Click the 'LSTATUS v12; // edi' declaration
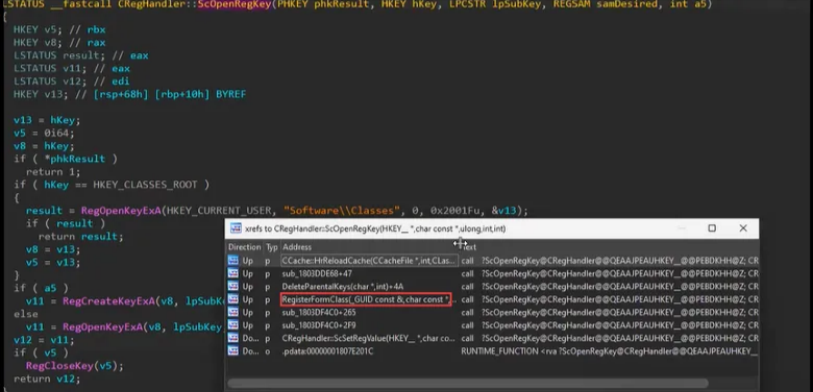 tap(72, 81)
